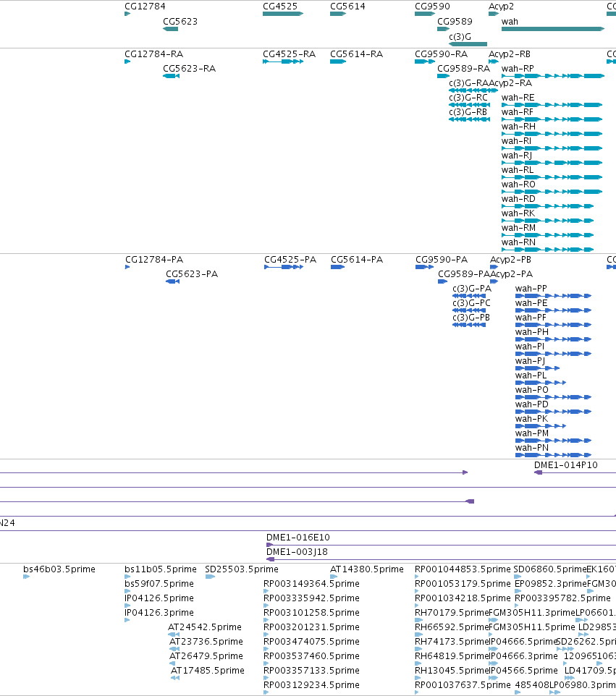This screenshot has width=616, height=696.
Task: Click EST AT24542.5prime
Action: click(x=205, y=627)
